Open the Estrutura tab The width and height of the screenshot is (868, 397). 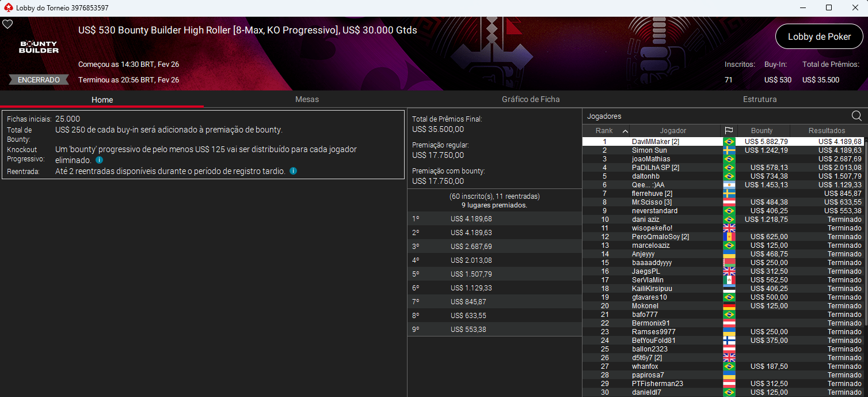click(760, 99)
